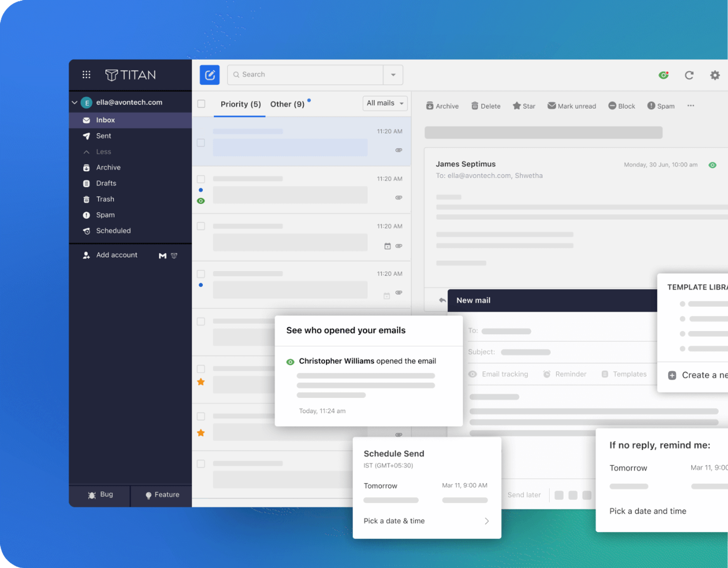Click the attachment icon on first email
This screenshot has width=728, height=568.
tap(399, 150)
